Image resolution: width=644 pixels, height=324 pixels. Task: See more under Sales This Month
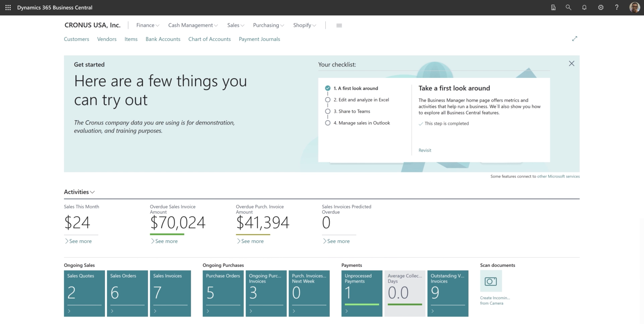[78, 241]
